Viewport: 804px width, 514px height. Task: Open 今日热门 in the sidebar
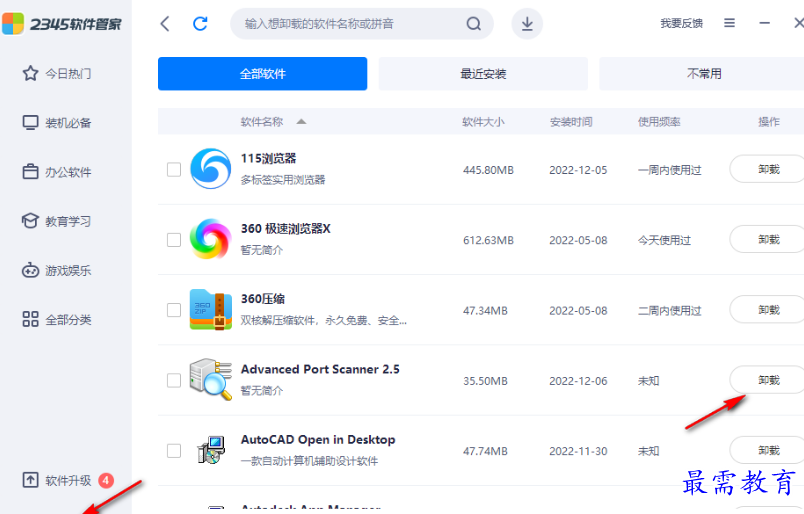[x=57, y=73]
